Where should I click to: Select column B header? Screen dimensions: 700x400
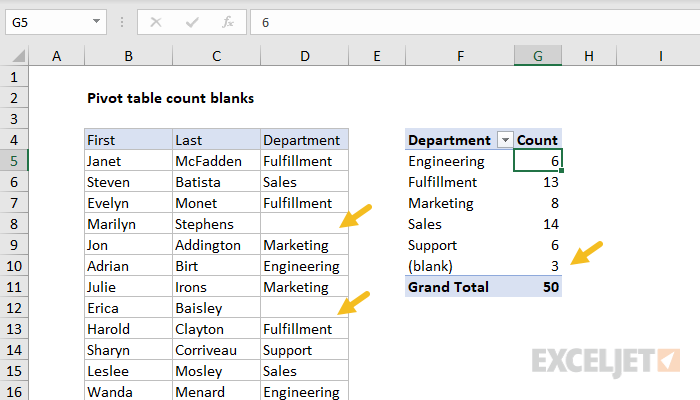click(128, 56)
